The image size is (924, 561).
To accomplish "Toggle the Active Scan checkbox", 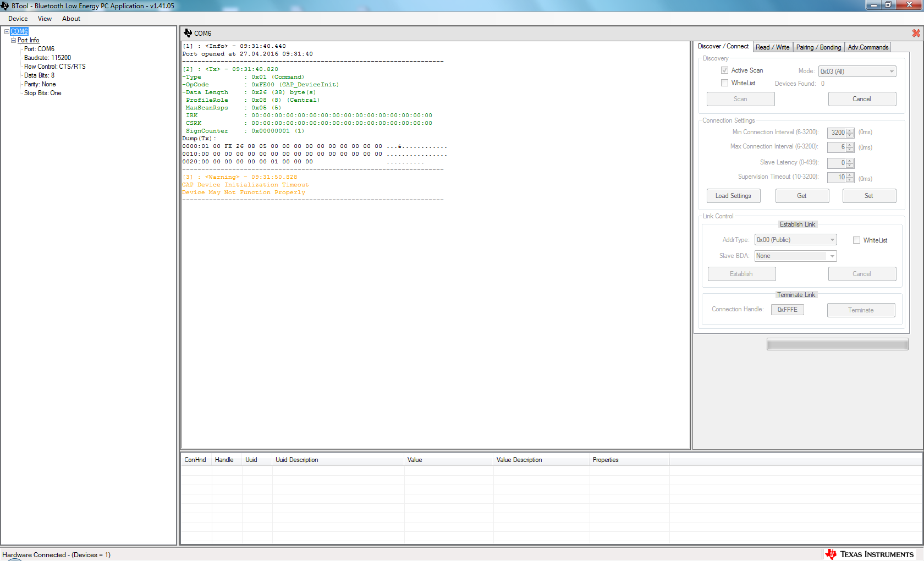I will [725, 70].
